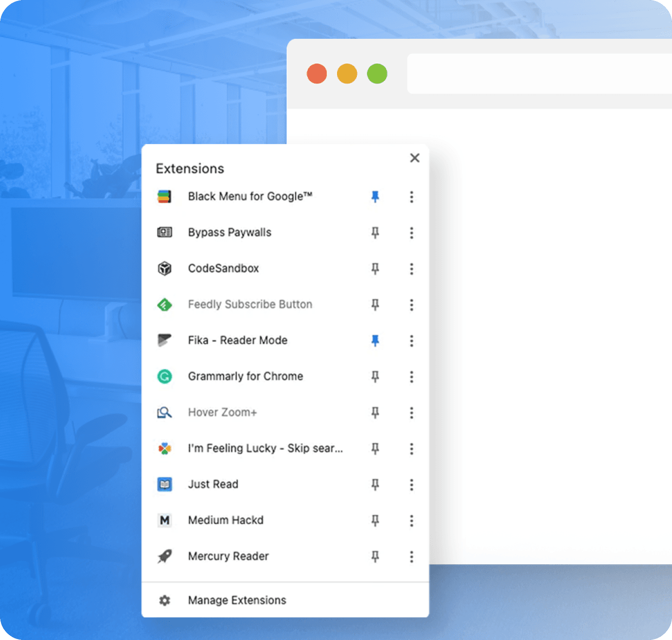Close the Extensions popup

[x=415, y=158]
